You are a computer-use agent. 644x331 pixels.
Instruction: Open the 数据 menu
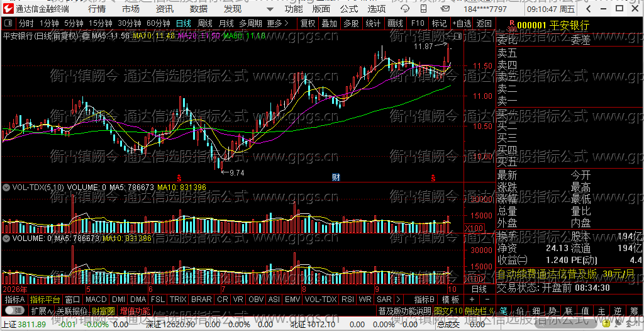pos(199,9)
